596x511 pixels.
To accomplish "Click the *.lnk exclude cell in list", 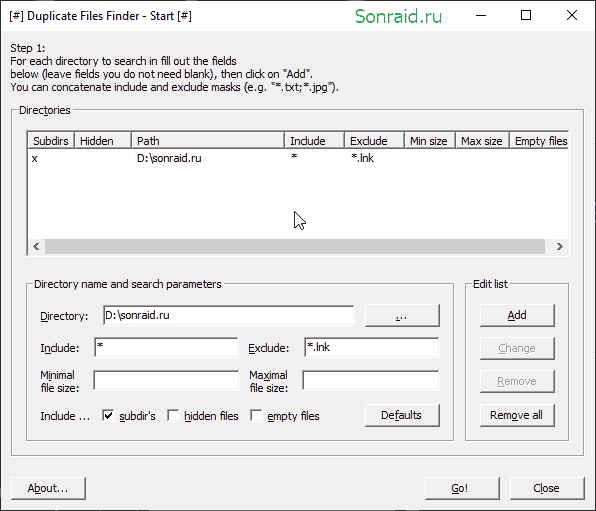I will (x=362, y=158).
